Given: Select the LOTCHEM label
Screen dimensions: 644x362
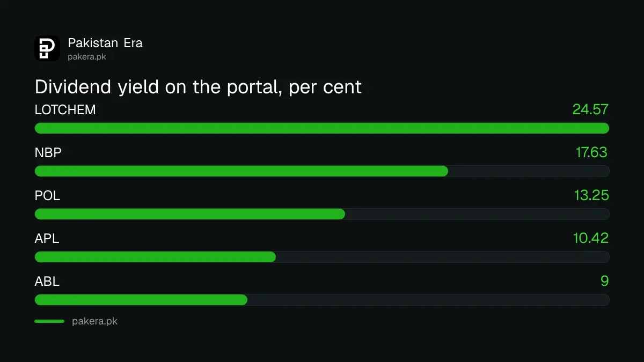Looking at the screenshot, I should [x=65, y=110].
